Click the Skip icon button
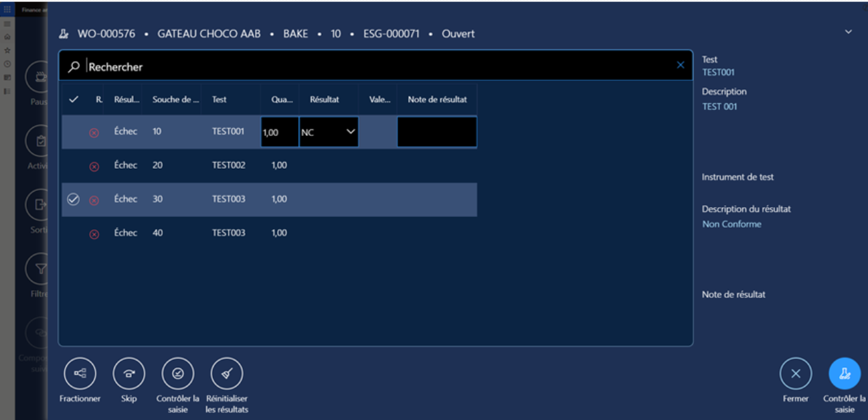This screenshot has width=868, height=420. (x=128, y=374)
